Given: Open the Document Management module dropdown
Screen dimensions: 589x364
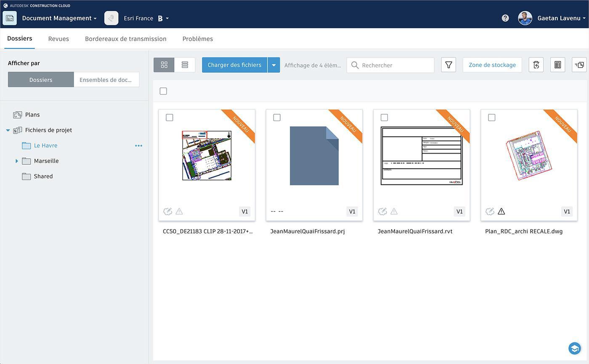Looking at the screenshot, I should [x=95, y=18].
